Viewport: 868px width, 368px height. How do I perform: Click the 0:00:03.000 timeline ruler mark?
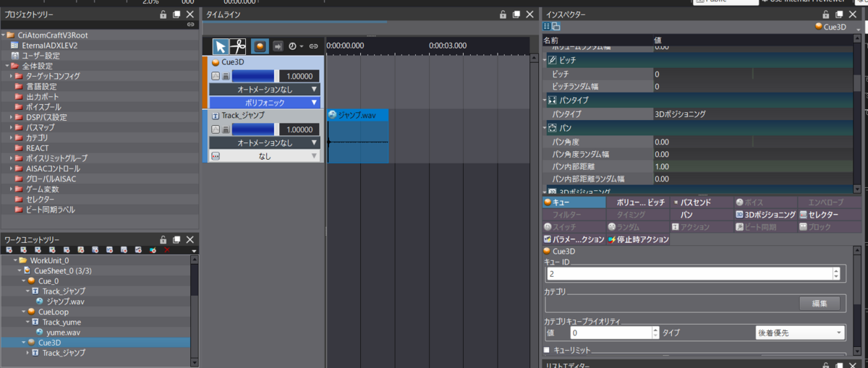(x=448, y=46)
